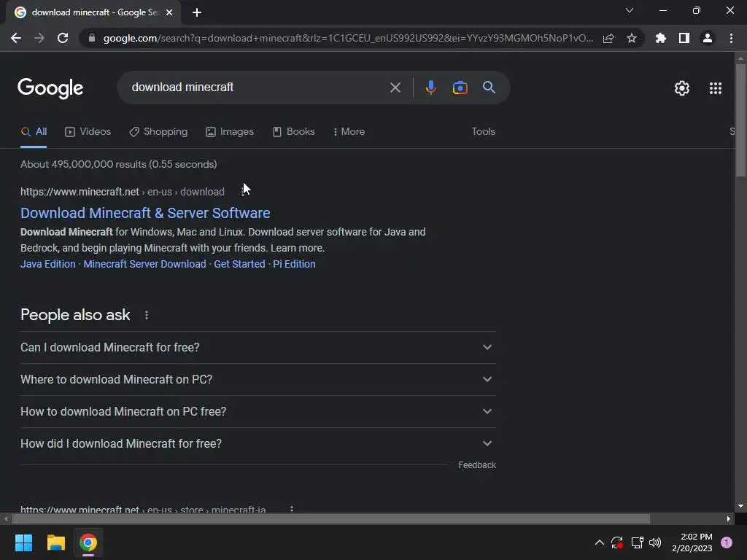Open the Chrome extensions puzzle icon
Image resolution: width=747 pixels, height=560 pixels.
[661, 38]
